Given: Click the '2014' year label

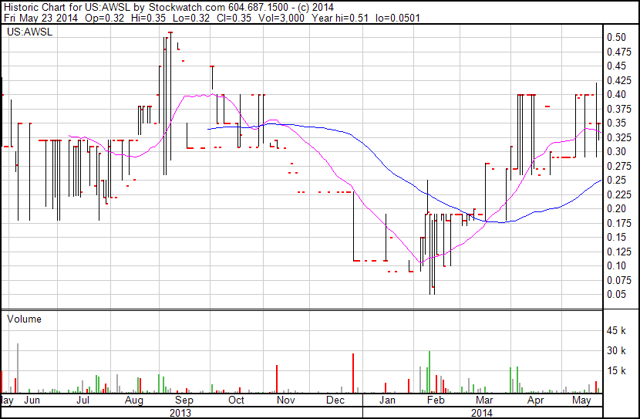Looking at the screenshot, I should click(482, 413).
